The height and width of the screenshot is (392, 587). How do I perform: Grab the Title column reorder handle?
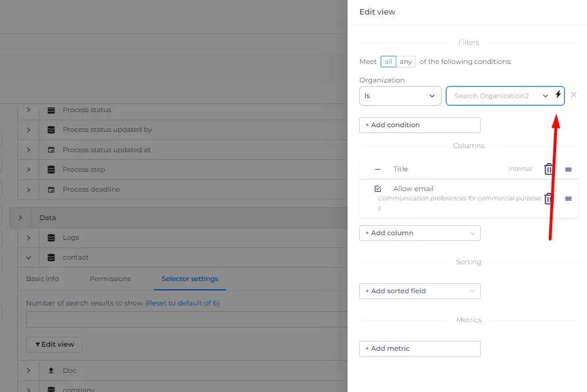pyautogui.click(x=568, y=170)
